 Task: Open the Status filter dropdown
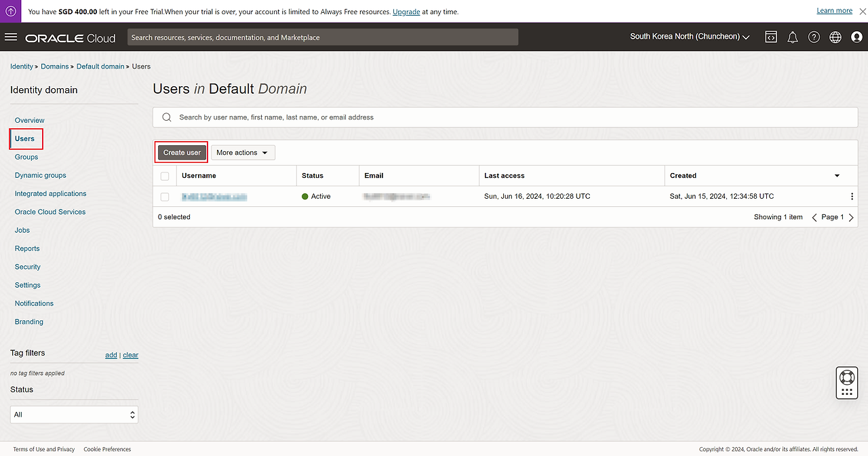pos(74,415)
